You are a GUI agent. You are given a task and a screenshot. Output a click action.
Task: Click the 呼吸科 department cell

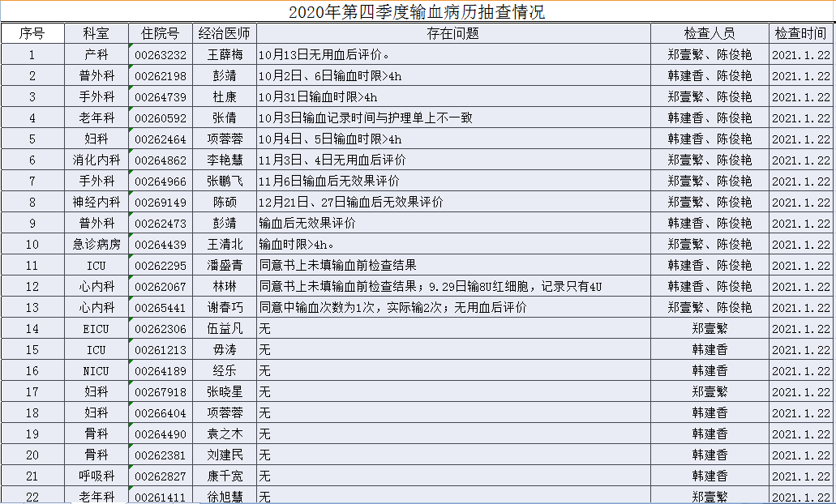[x=96, y=476]
